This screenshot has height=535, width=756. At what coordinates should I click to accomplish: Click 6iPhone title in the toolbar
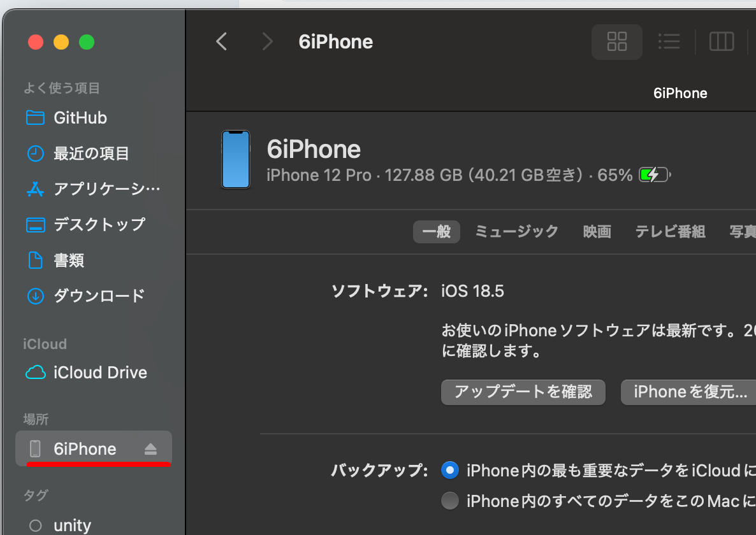335,42
